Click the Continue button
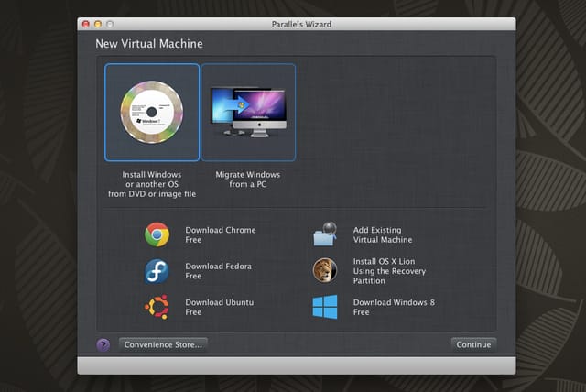Image resolution: width=586 pixels, height=392 pixels. click(x=473, y=344)
